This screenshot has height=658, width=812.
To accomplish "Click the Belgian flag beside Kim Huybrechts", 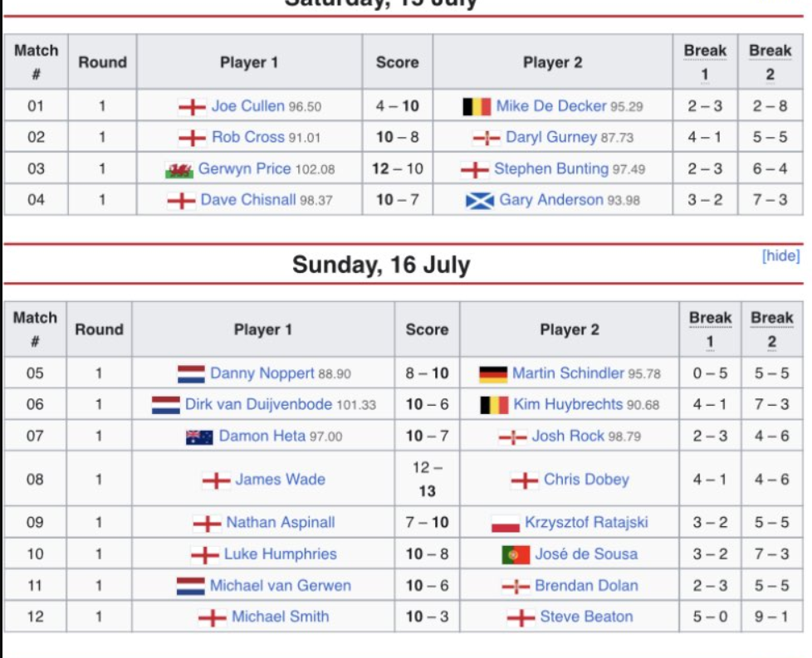I will [494, 405].
